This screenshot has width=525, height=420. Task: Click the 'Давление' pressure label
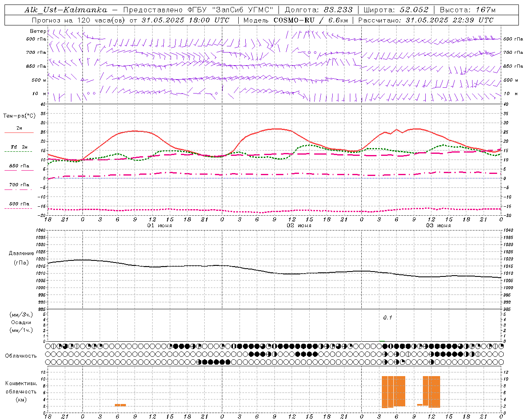21,253
